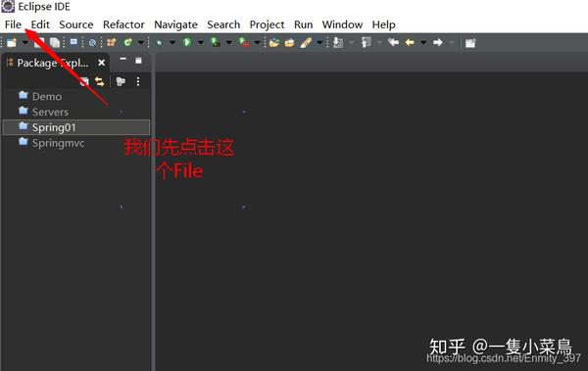This screenshot has height=371, width=588.
Task: Select the Springmvc project
Action: point(58,143)
